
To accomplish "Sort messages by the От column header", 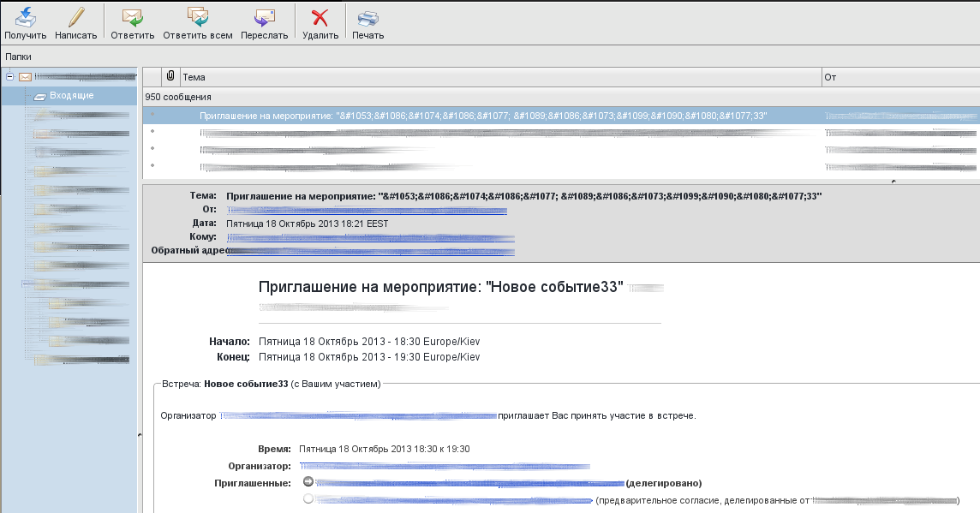I will pyautogui.click(x=899, y=77).
